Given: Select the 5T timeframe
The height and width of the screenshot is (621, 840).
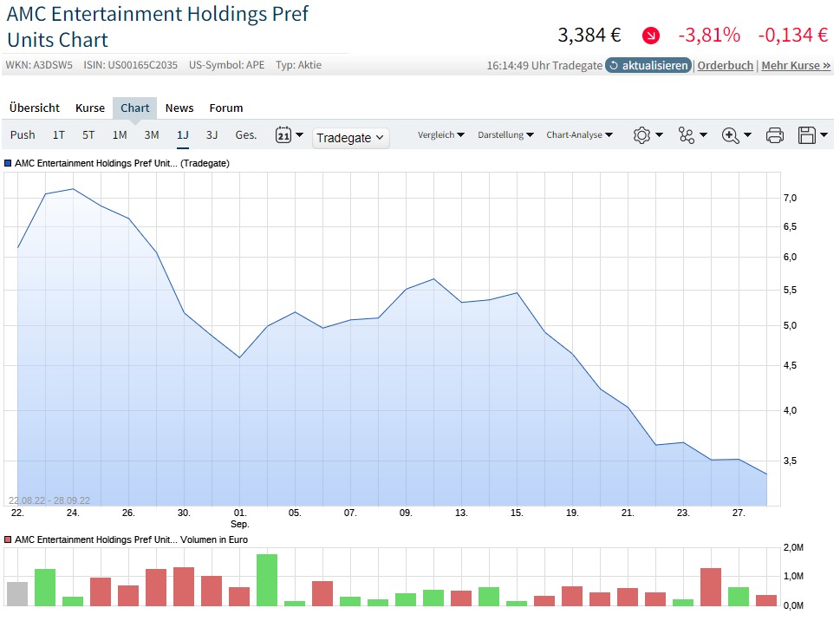Looking at the screenshot, I should [x=88, y=135].
